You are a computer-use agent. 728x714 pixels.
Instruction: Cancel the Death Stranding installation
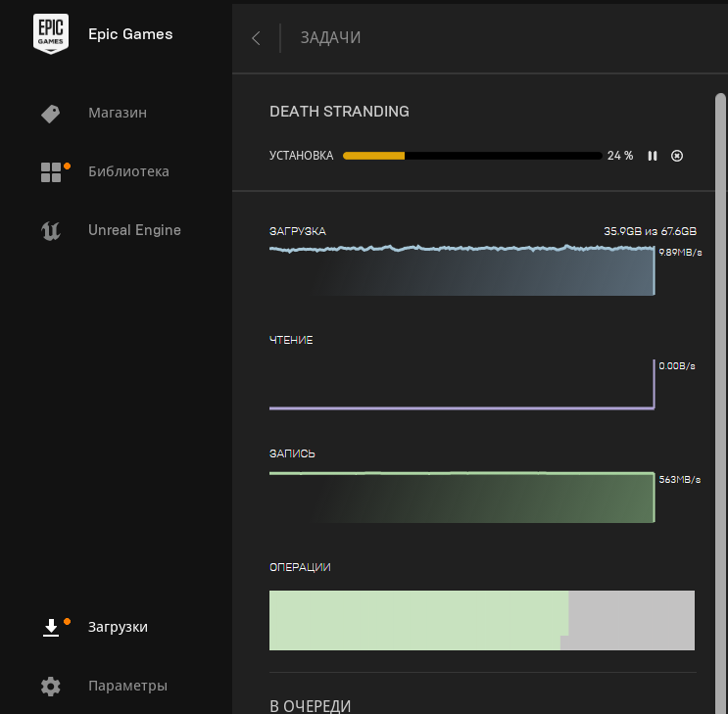pos(677,156)
